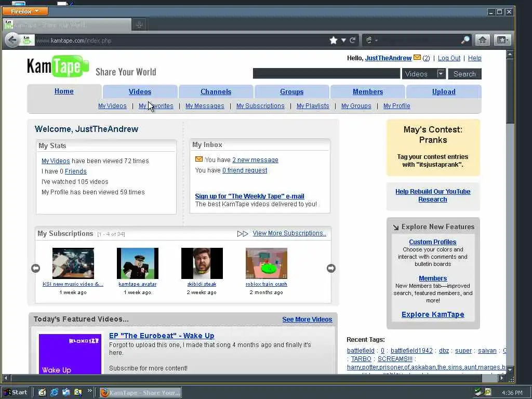The image size is (532, 399).
Task: Reload the page with the refresh icon
Action: pos(353,41)
